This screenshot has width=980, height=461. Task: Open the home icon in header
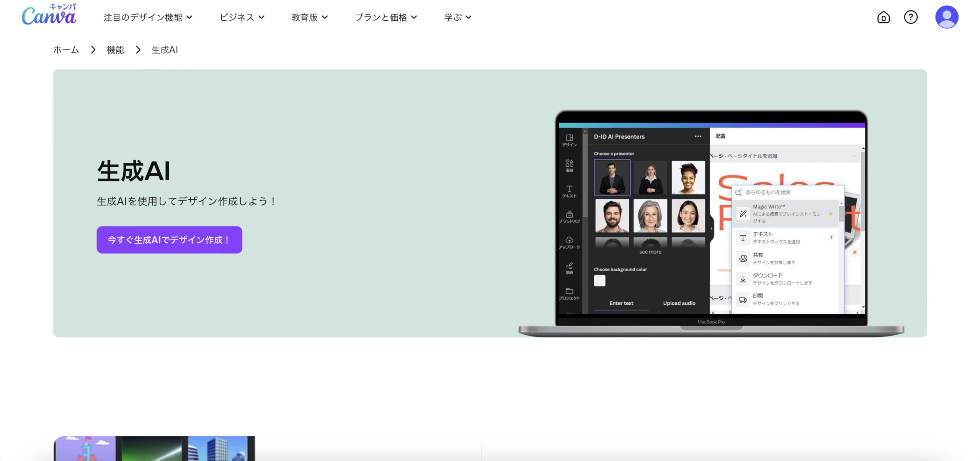pyautogui.click(x=883, y=17)
